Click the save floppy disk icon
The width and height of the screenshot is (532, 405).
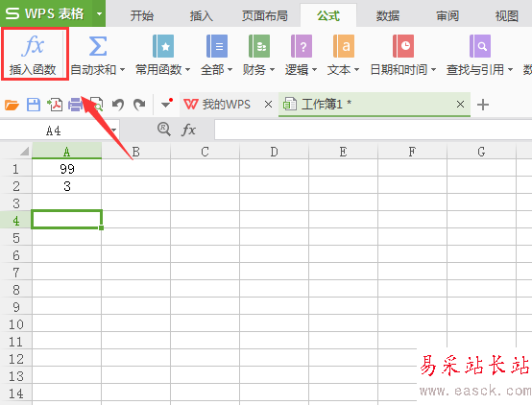coord(34,105)
